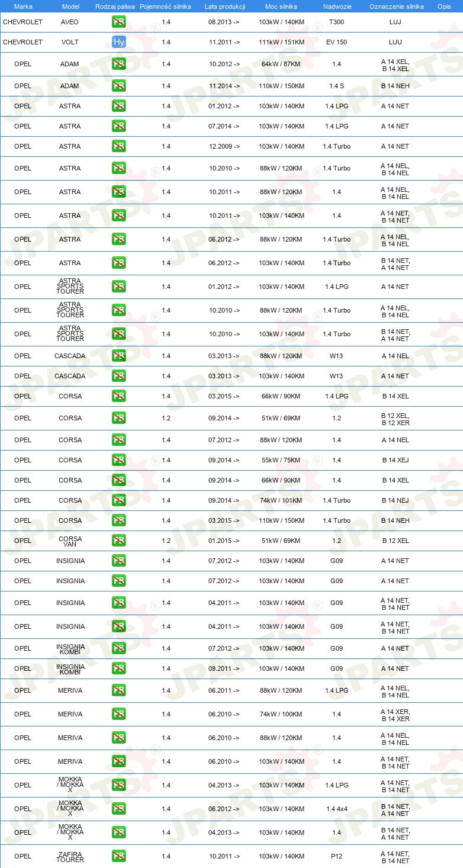Click the 12.2009 production date cell
Image resolution: width=463 pixels, height=868 pixels.
(x=224, y=146)
